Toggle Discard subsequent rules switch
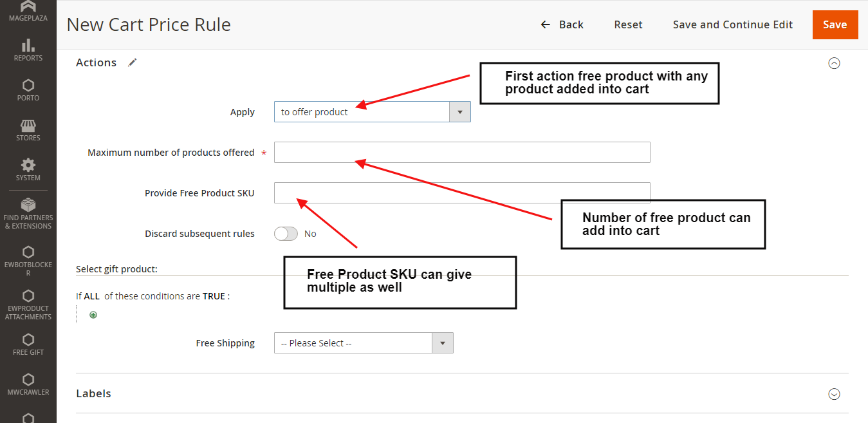 pos(286,234)
